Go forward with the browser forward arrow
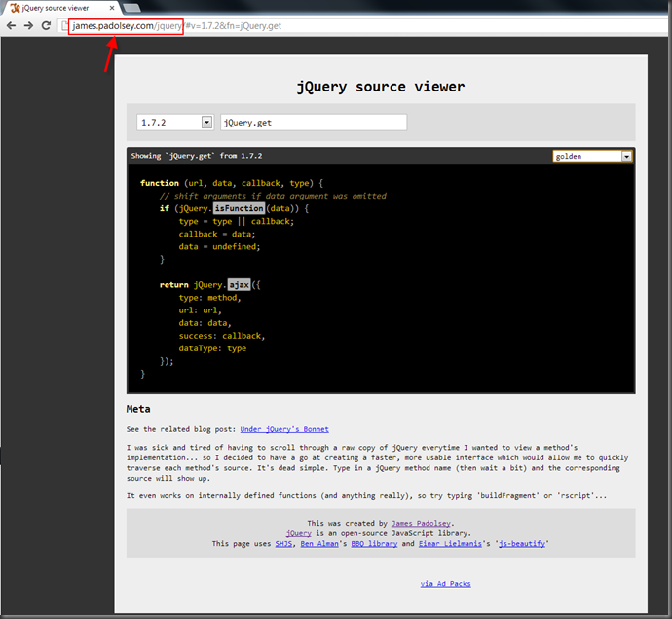672x619 pixels. click(28, 26)
